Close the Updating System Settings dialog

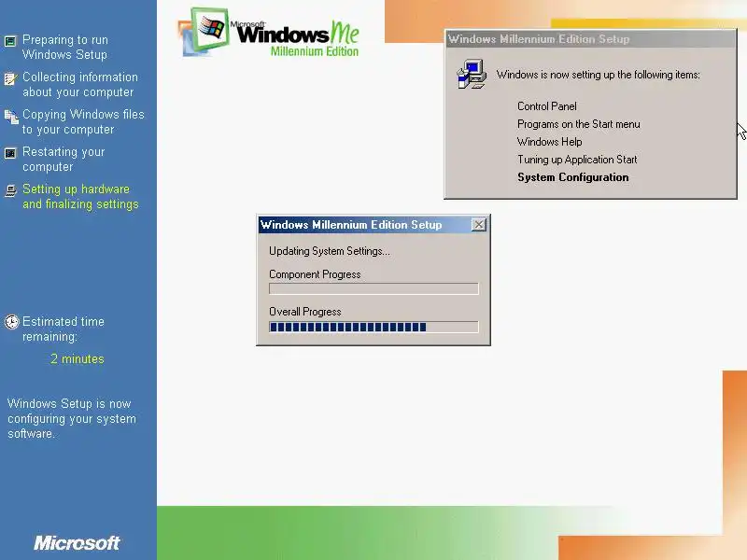[x=478, y=224]
